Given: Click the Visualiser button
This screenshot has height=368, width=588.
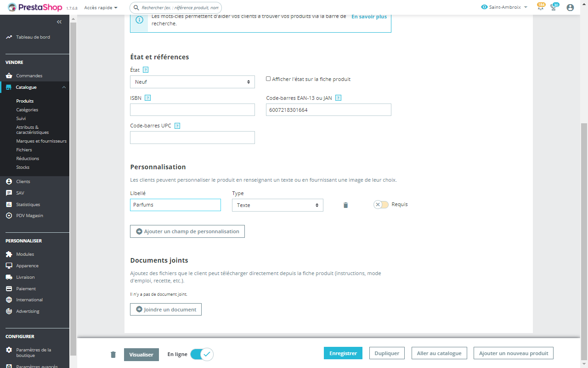Looking at the screenshot, I should (x=141, y=355).
